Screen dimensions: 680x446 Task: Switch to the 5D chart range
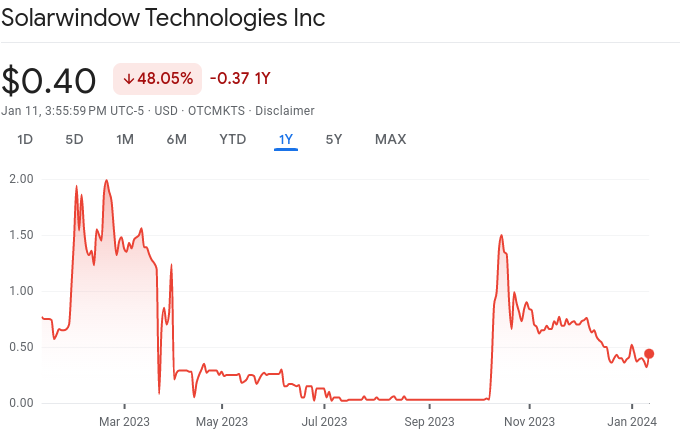[74, 139]
